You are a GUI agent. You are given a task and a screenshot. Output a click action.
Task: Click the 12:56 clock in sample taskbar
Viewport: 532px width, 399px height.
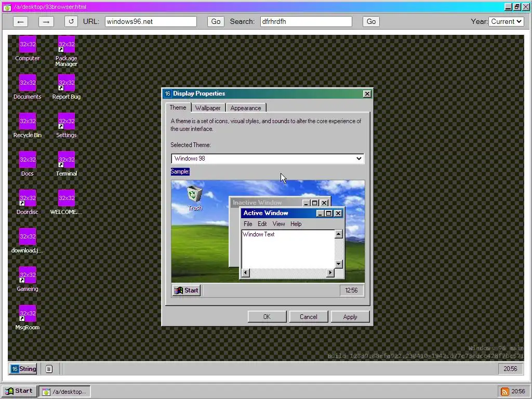351,290
